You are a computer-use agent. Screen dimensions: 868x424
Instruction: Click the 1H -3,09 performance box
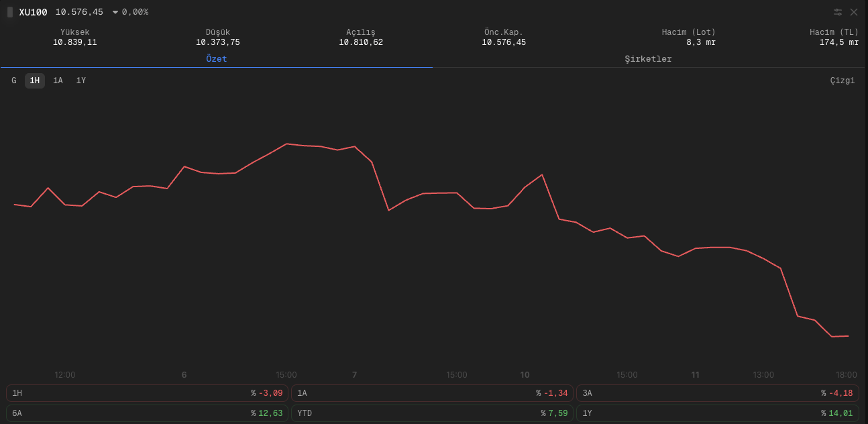tap(147, 393)
